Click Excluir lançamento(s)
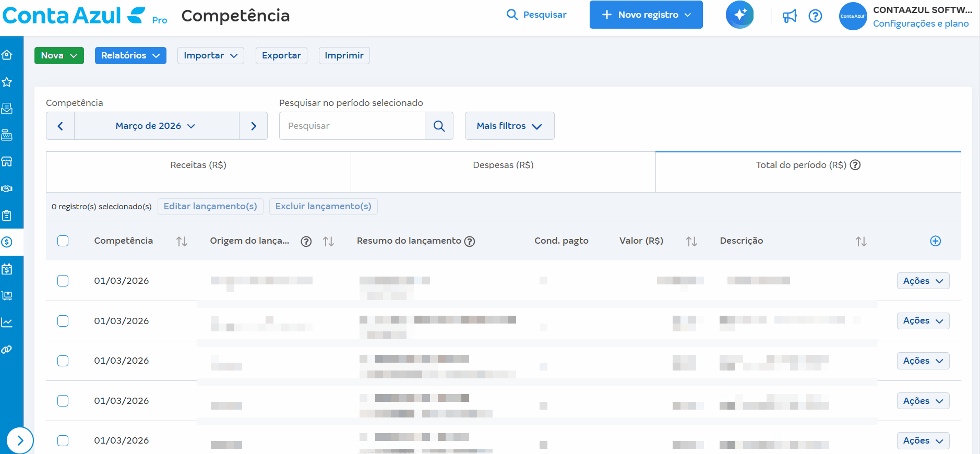The width and height of the screenshot is (980, 454). [323, 206]
